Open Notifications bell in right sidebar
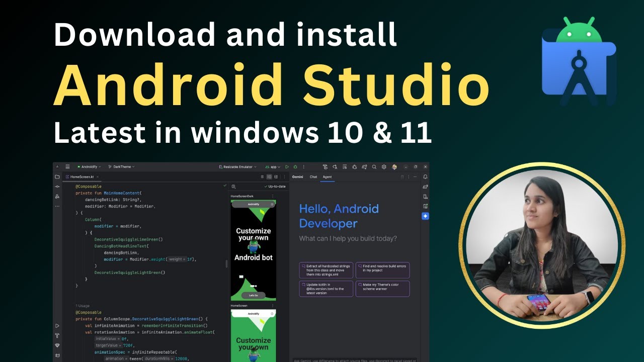The height and width of the screenshot is (362, 644). [x=426, y=177]
